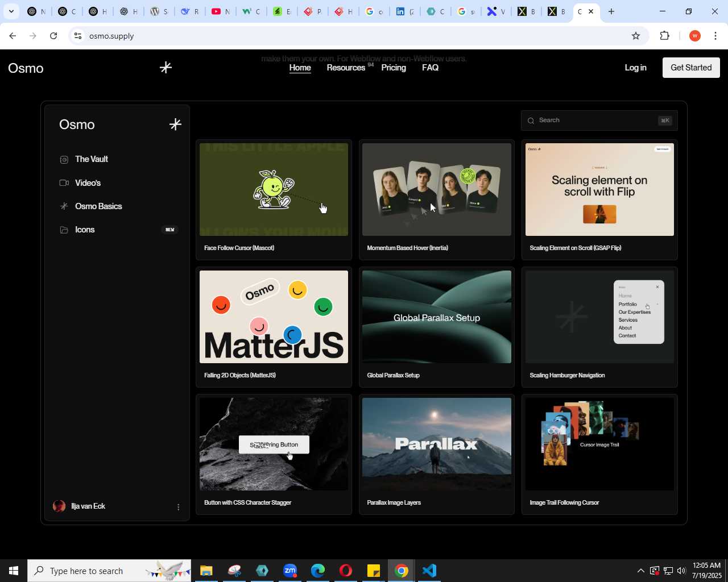Open Momentum Based Hover (Inertia) card

437,199
